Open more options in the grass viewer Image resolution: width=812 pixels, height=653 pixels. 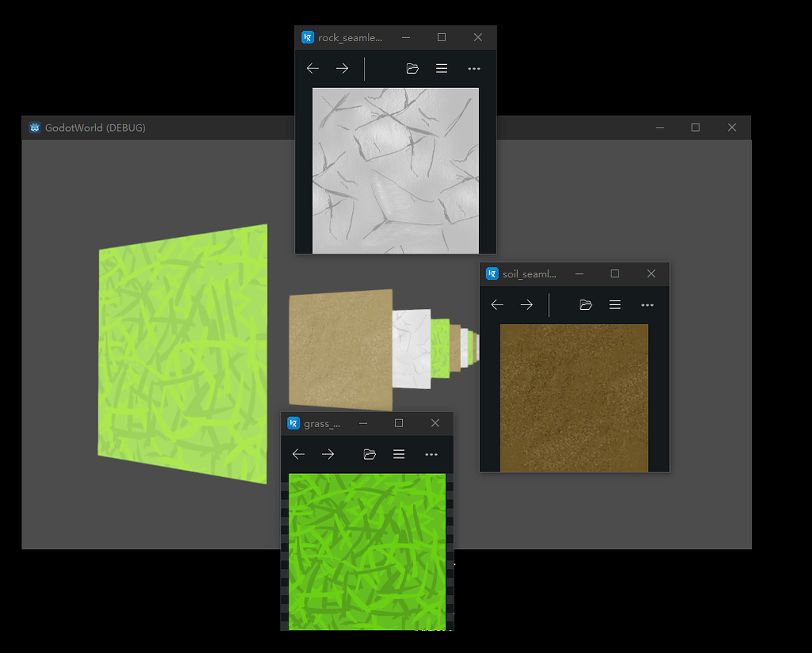point(431,454)
